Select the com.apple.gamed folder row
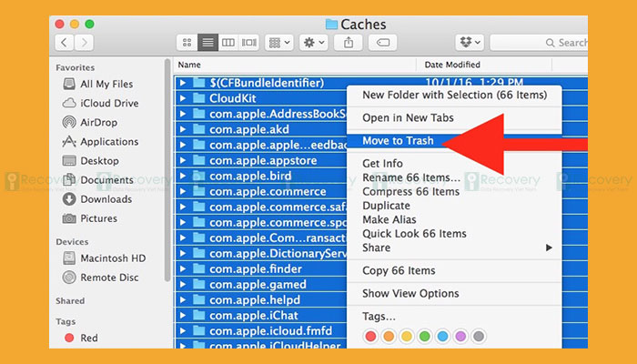 [x=261, y=284]
